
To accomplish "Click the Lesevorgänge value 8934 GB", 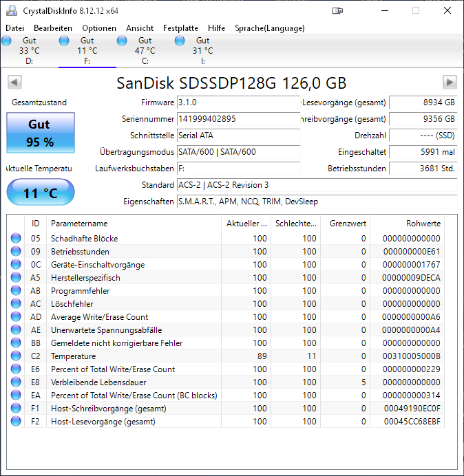I will pos(423,102).
